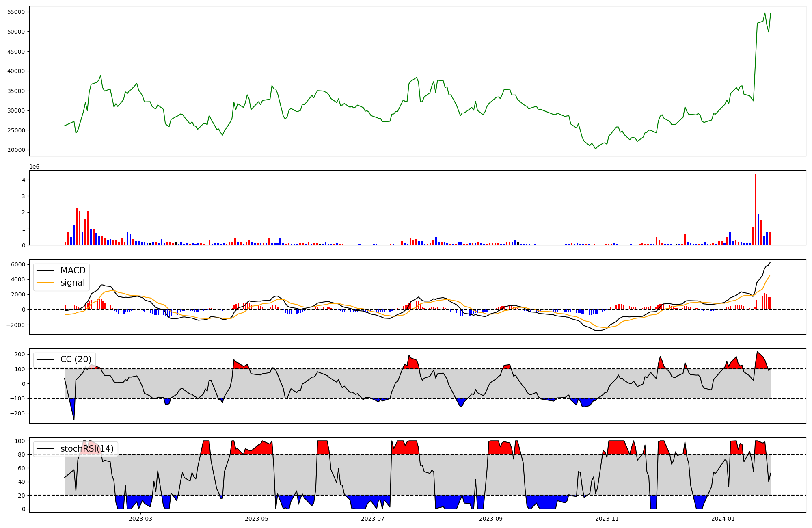The image size is (812, 528).
Task: Click the 2023-05 date tick label
Action: click(x=257, y=519)
